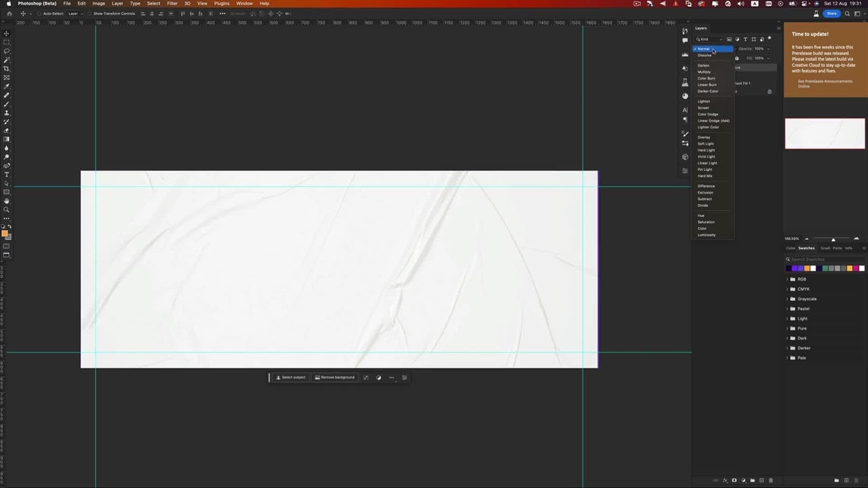The width and height of the screenshot is (868, 488).
Task: Choose Multiply from blend mode list
Action: 705,72
